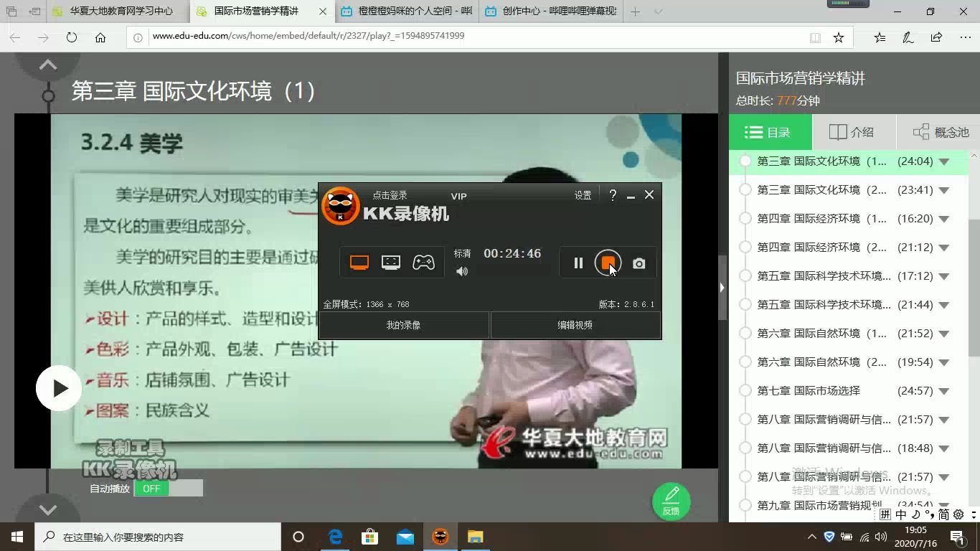Add notes with pen icon
The width and height of the screenshot is (980, 551).
908,37
